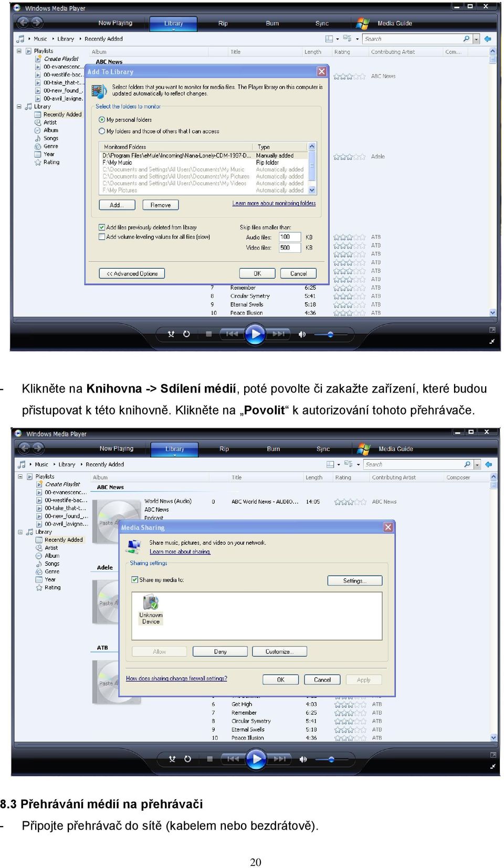Click the Audio files size field

pyautogui.click(x=290, y=237)
